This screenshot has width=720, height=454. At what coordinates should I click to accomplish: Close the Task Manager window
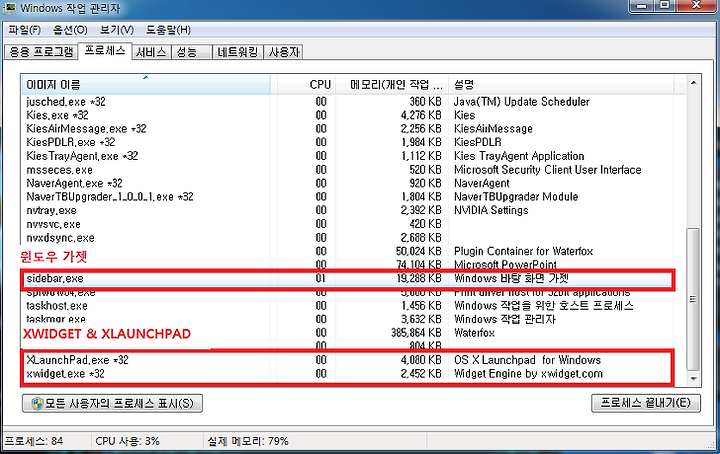click(696, 6)
